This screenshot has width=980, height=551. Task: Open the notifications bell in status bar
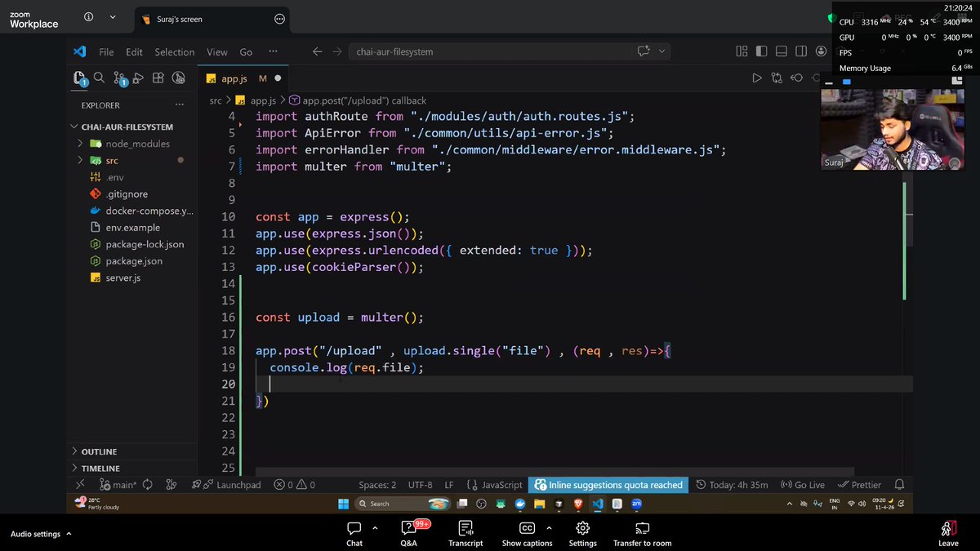click(x=899, y=484)
